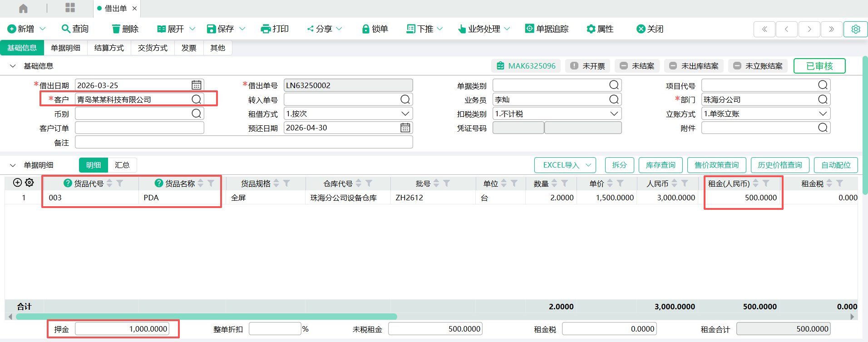This screenshot has width=868, height=342.
Task: Click the 自动配位 button
Action: (835, 165)
